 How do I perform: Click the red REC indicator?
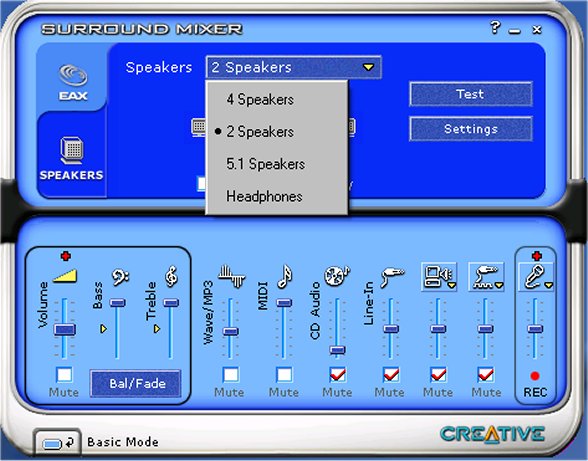(x=535, y=376)
